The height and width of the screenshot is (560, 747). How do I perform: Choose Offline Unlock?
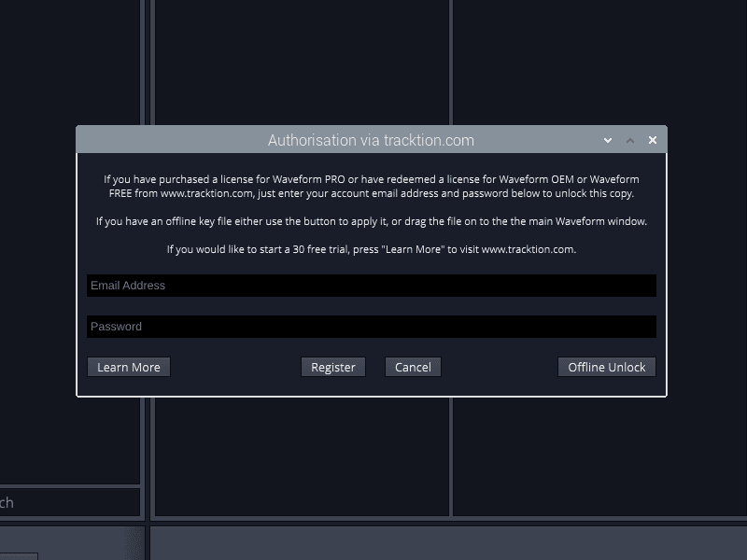pyautogui.click(x=606, y=367)
